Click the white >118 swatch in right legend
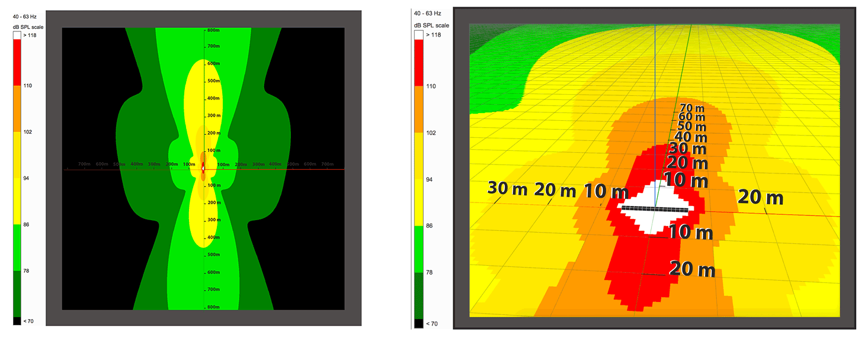 tap(419, 35)
